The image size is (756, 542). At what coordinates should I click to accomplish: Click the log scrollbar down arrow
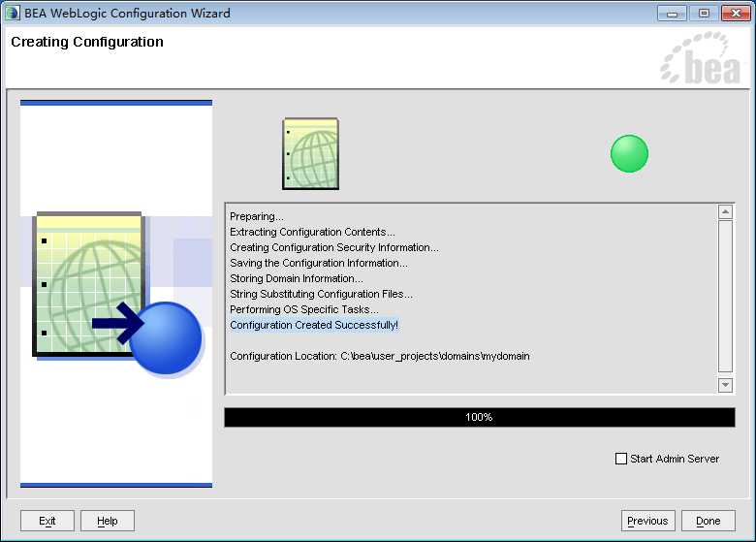(725, 385)
